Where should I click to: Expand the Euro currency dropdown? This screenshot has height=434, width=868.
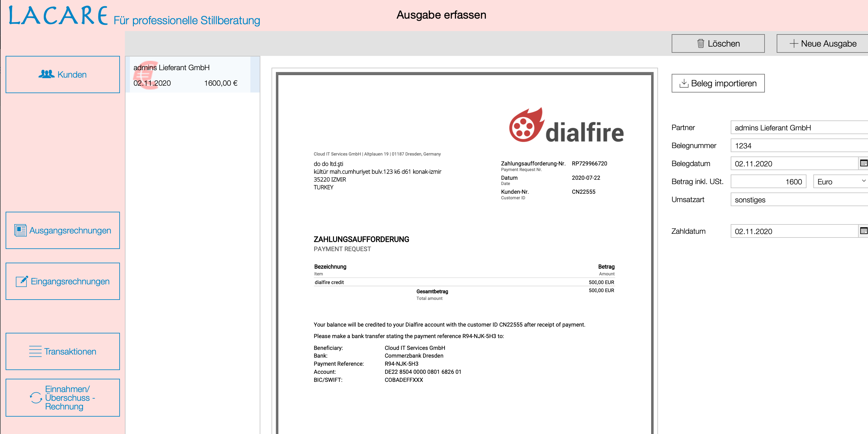click(863, 181)
